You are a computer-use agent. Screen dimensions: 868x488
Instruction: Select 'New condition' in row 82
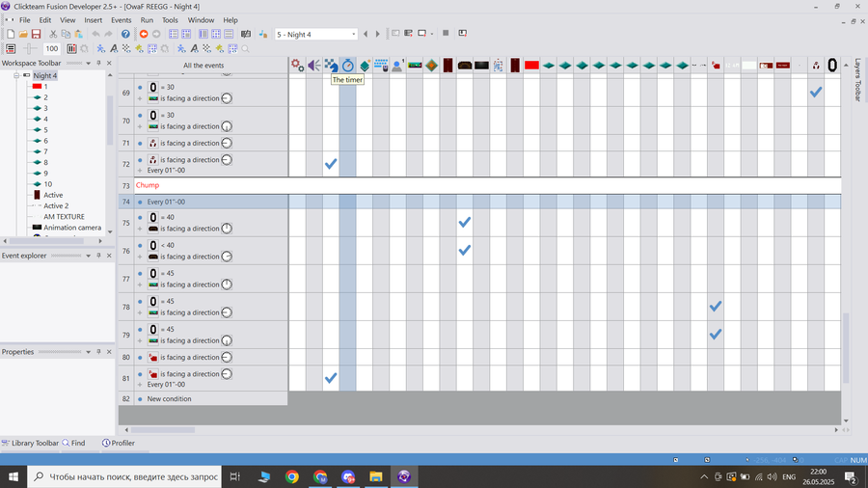pos(169,399)
